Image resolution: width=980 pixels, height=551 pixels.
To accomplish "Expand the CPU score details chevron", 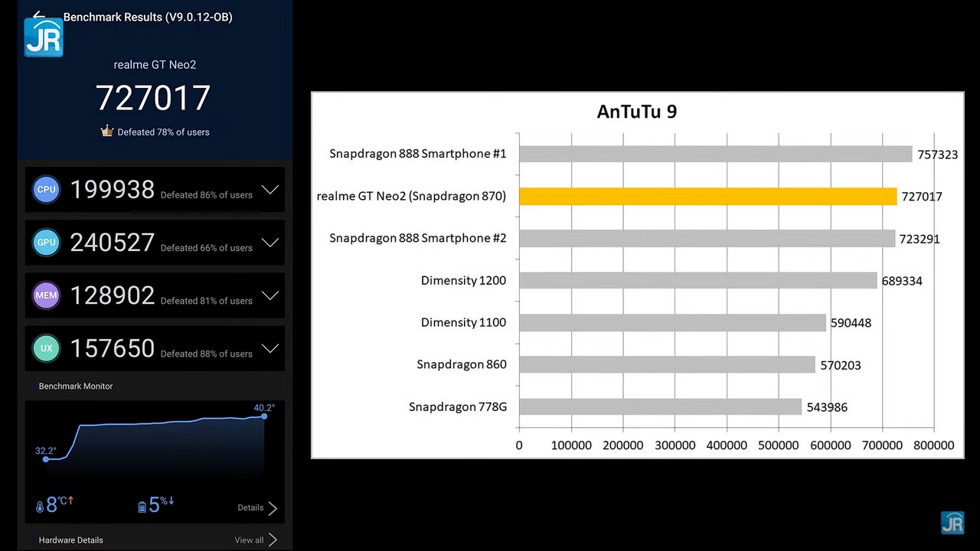I will (270, 190).
